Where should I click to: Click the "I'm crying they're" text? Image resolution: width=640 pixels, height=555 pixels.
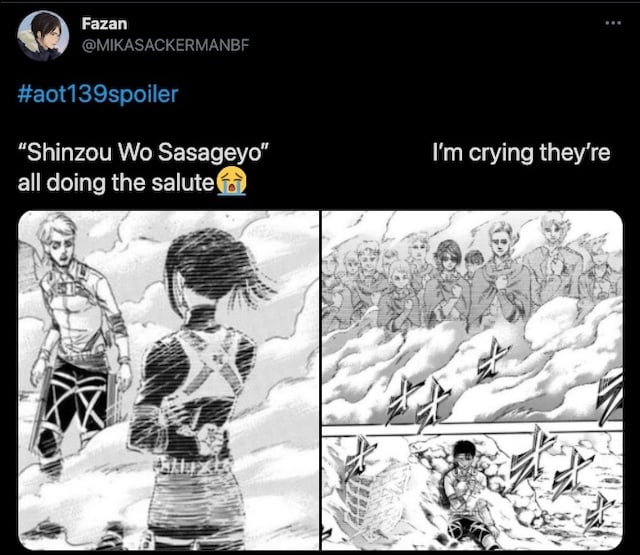point(521,153)
